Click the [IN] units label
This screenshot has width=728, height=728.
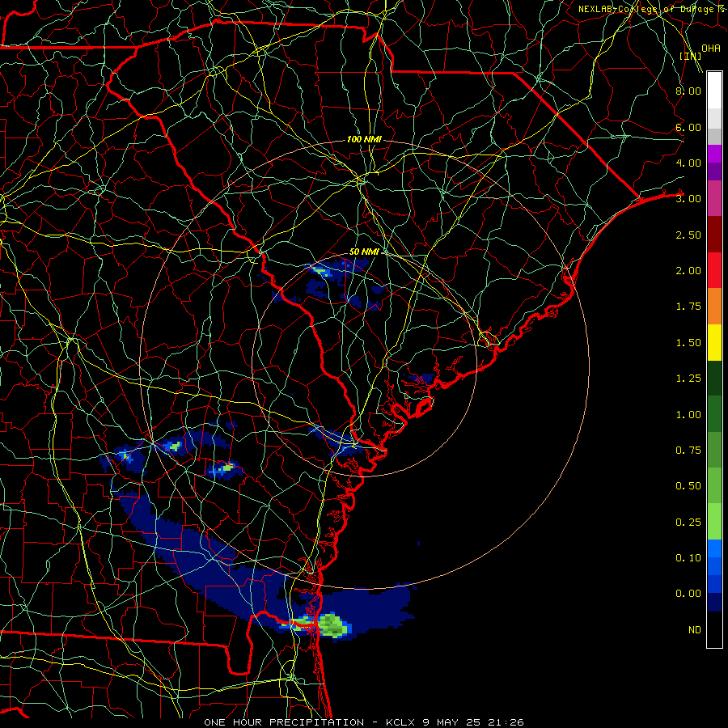(x=691, y=56)
